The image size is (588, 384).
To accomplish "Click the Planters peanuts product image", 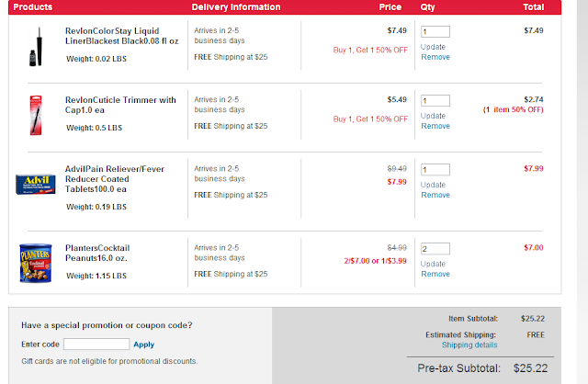I will 36,263.
